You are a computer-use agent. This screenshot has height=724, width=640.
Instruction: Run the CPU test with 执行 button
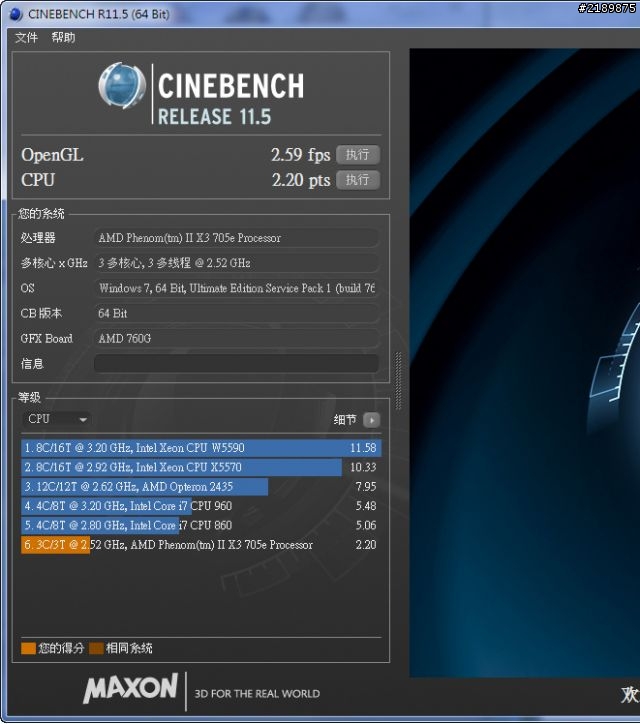point(358,180)
